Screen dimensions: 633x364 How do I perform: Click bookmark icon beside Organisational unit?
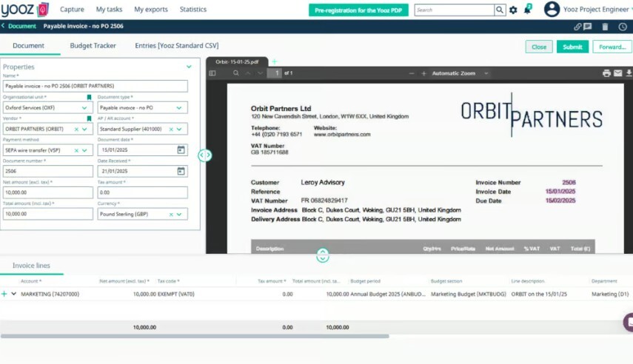[90, 97]
